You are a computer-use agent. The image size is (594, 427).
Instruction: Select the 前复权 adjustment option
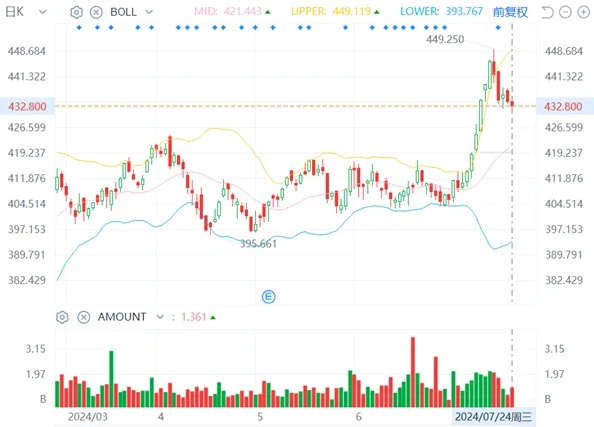coord(510,12)
